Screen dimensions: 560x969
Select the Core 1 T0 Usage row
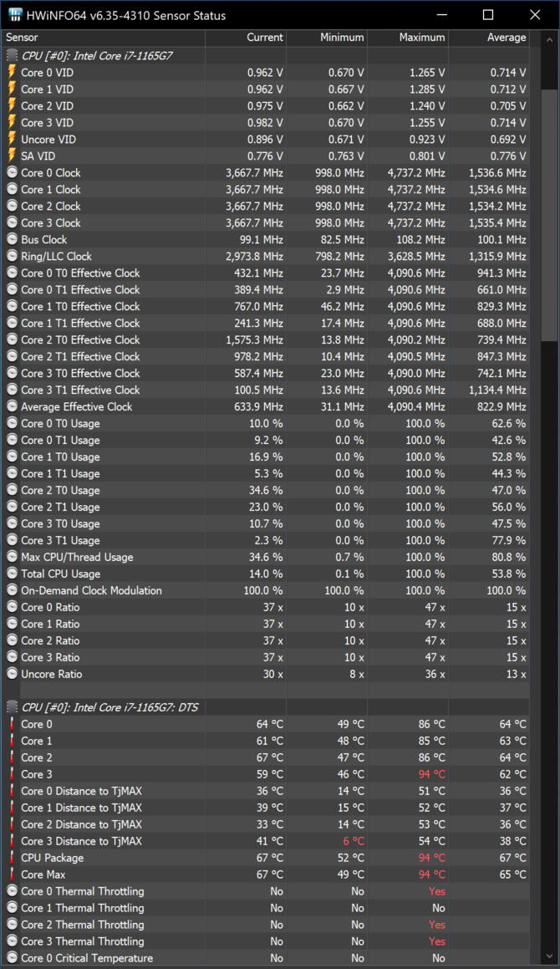(266, 456)
